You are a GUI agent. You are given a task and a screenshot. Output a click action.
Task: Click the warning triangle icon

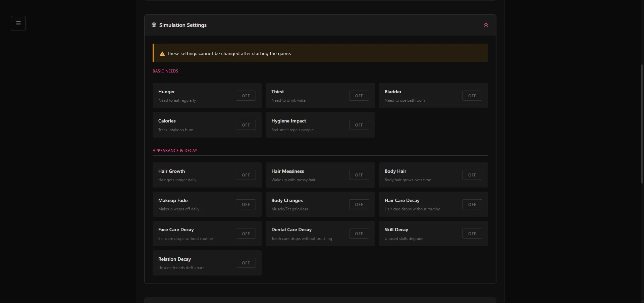pyautogui.click(x=162, y=54)
